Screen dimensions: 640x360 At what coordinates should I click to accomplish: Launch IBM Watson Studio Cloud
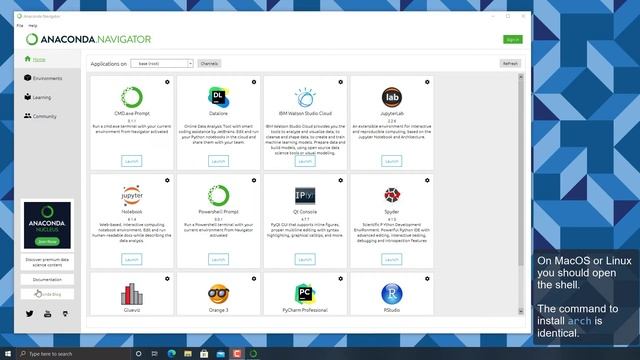click(x=305, y=161)
